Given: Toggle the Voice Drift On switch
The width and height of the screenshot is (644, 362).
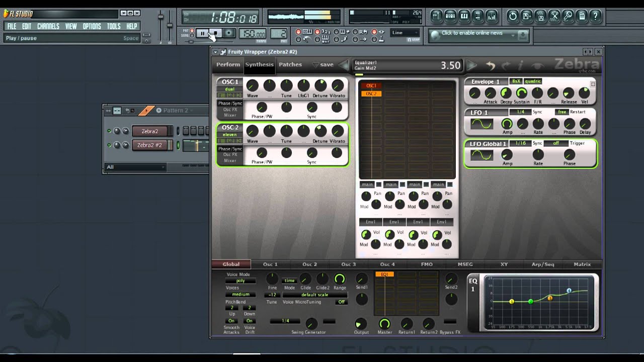Looking at the screenshot, I should pos(250,321).
